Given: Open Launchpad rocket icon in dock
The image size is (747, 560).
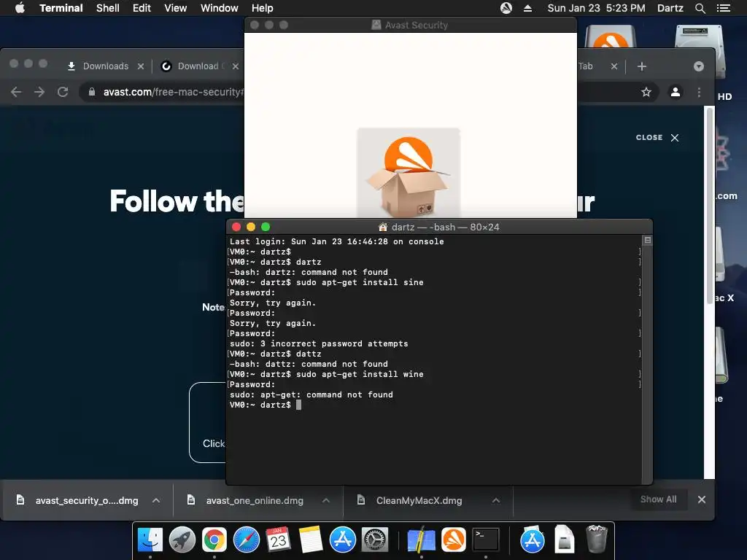Looking at the screenshot, I should [182, 540].
